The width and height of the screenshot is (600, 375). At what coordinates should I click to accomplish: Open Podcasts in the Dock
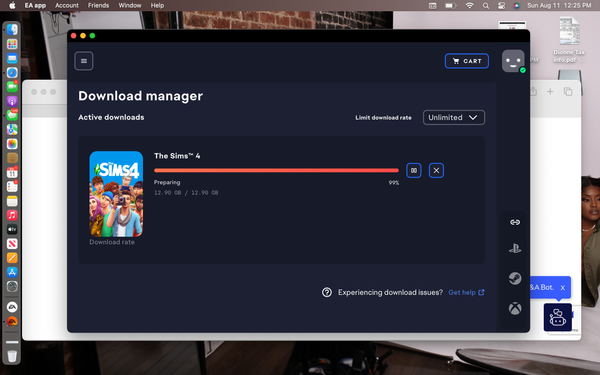[x=12, y=101]
